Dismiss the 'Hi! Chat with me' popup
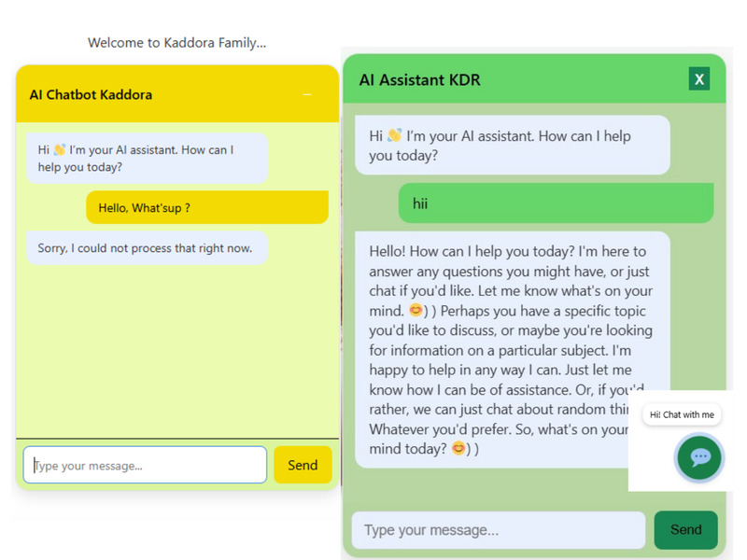Image resolution: width=747 pixels, height=560 pixels. [682, 414]
